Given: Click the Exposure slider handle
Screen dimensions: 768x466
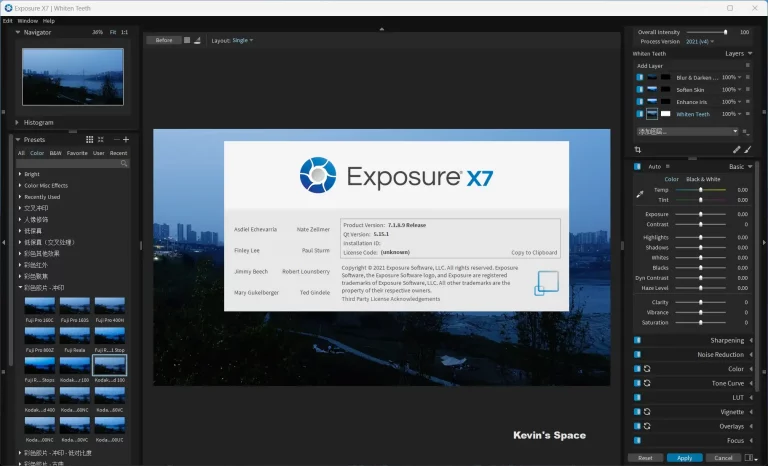Looking at the screenshot, I should (x=700, y=214).
